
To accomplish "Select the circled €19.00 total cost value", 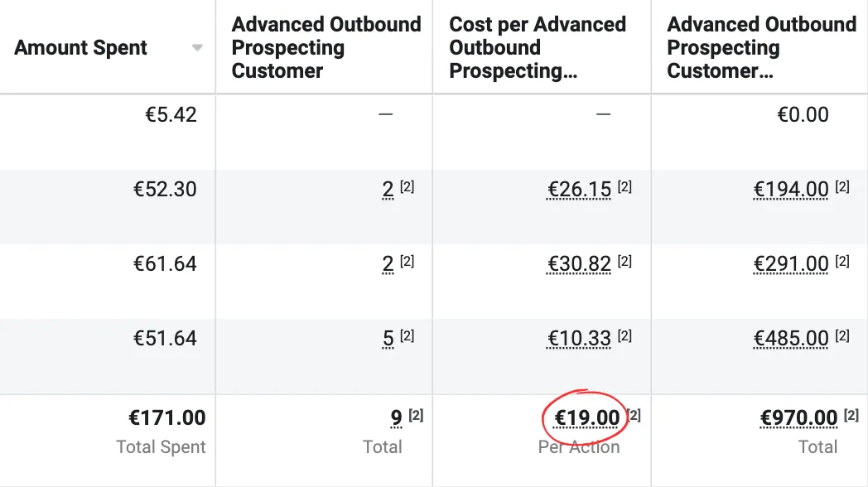I will [586, 418].
